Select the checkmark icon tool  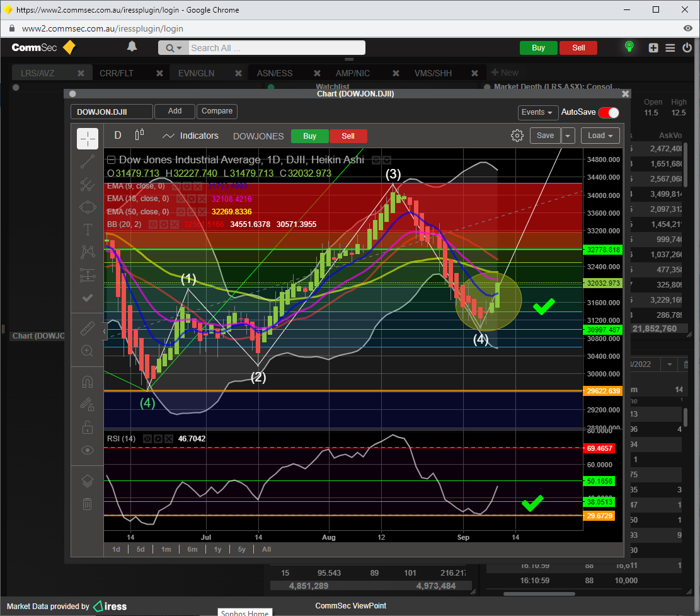[x=88, y=298]
